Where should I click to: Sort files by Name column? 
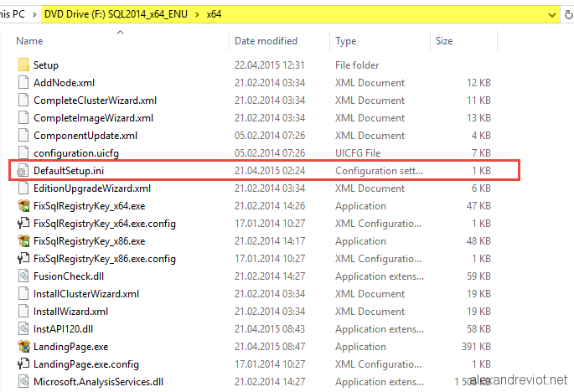click(29, 41)
